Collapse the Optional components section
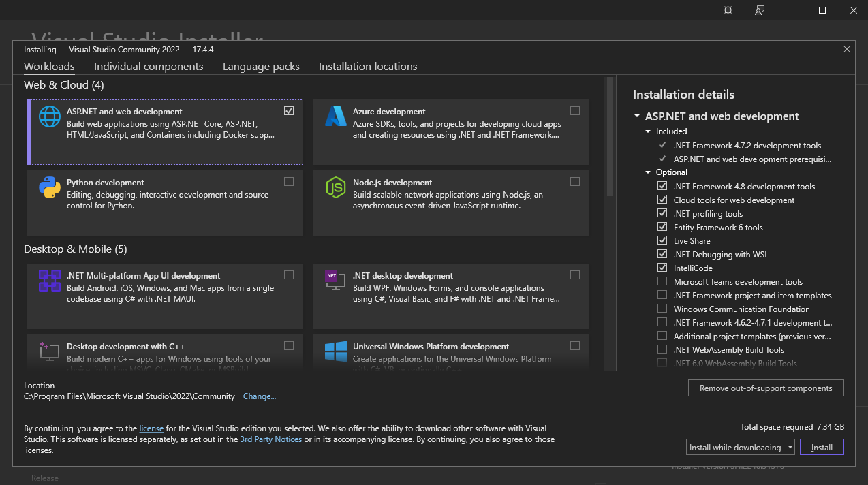 click(649, 172)
